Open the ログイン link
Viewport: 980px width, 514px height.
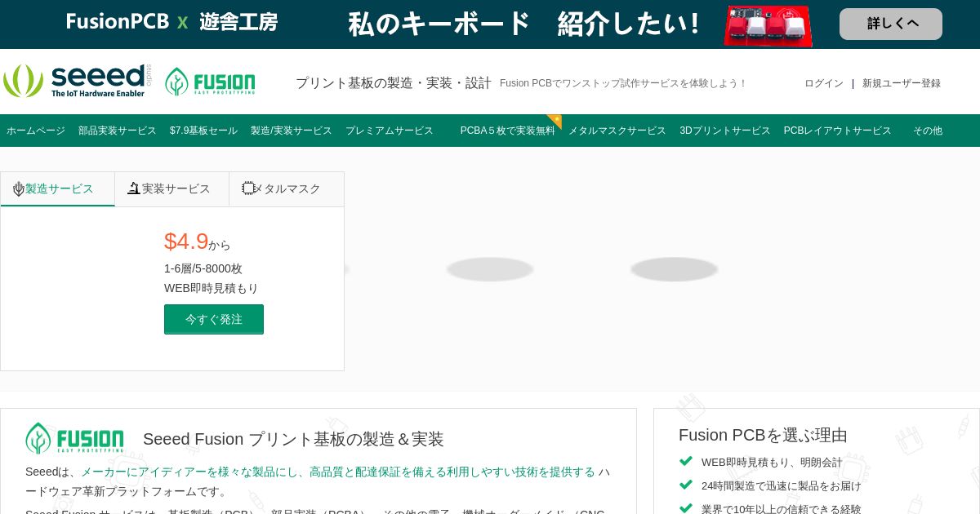[x=824, y=83]
